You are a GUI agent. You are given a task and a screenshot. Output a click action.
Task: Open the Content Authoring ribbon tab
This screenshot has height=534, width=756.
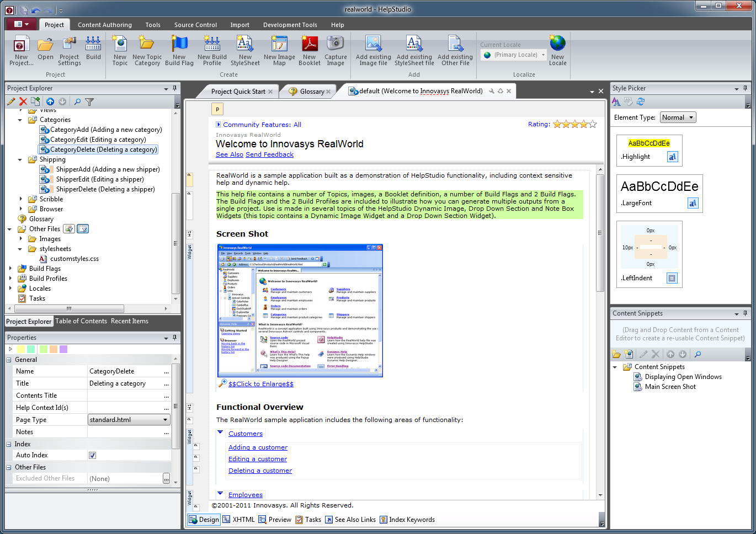tap(105, 25)
